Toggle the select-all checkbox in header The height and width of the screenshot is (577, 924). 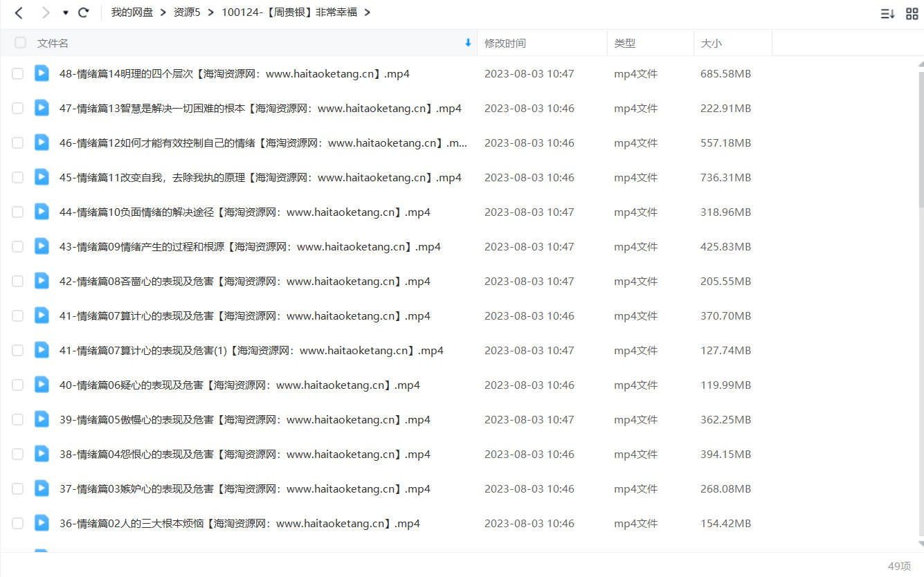click(x=20, y=43)
